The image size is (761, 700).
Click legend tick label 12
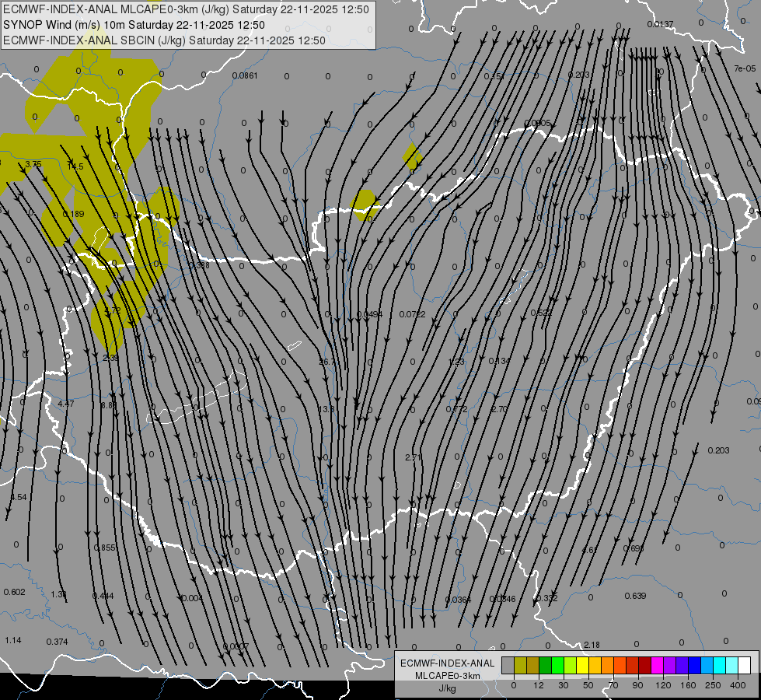tap(538, 685)
